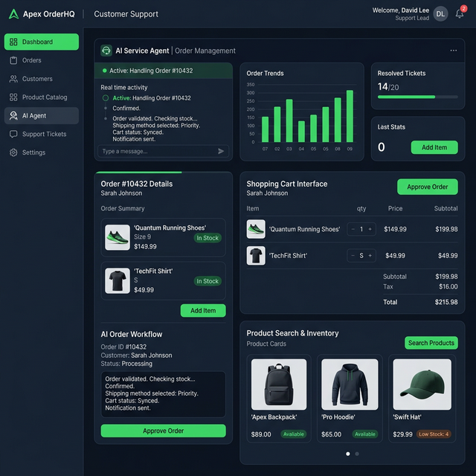Click TechFit Shirt thumbnail in Order Summary
The width and height of the screenshot is (476, 476).
pyautogui.click(x=118, y=281)
